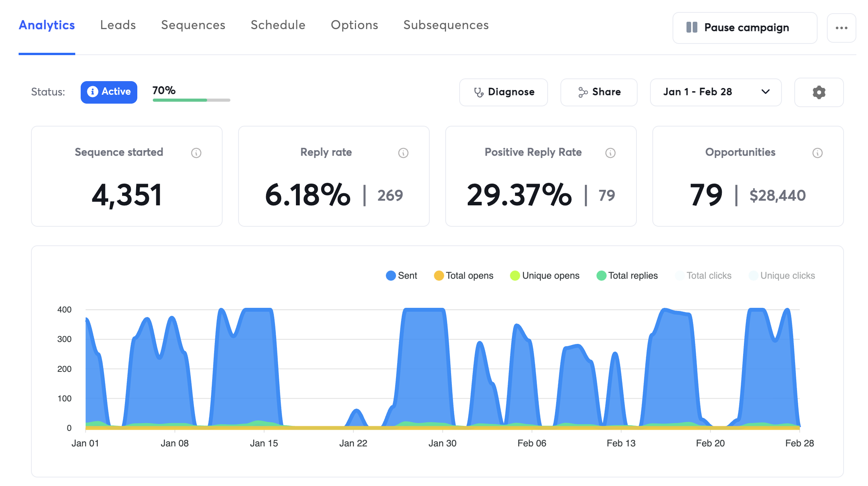
Task: Open the Subsequences tab
Action: click(446, 25)
